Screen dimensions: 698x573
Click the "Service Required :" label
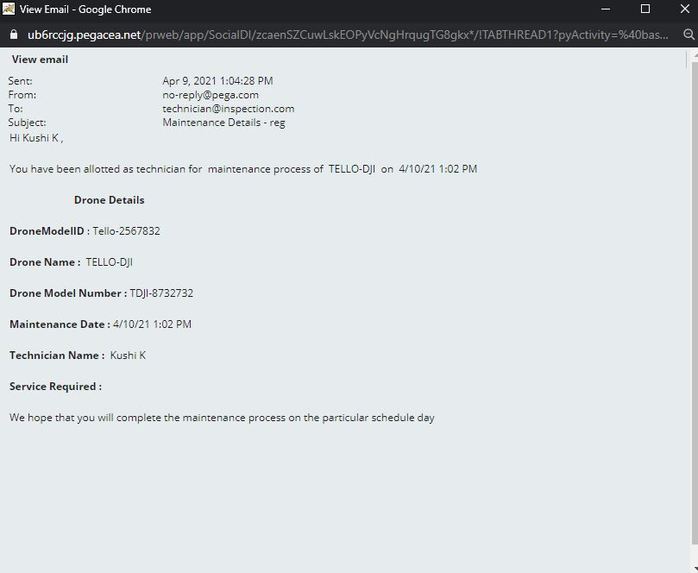click(56, 386)
